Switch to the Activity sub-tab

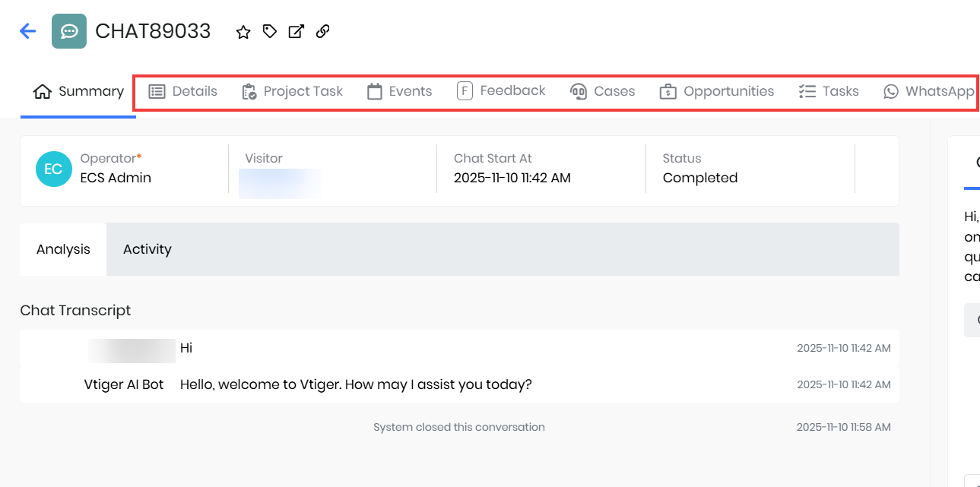coord(147,249)
